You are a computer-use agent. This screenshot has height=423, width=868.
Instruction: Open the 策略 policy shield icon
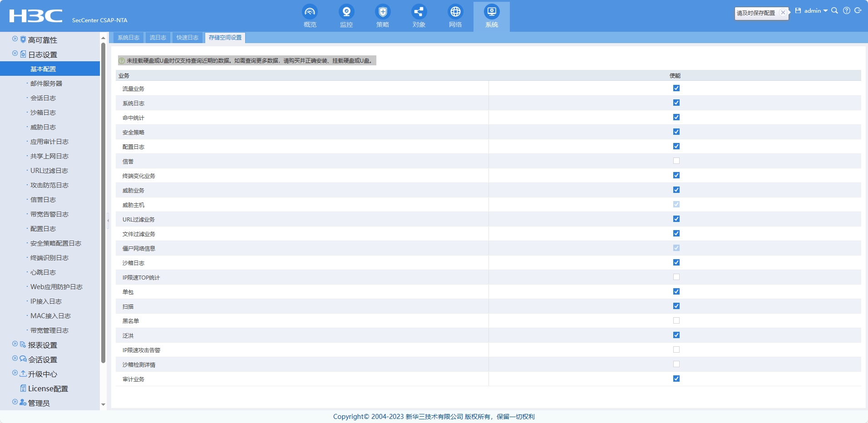[383, 12]
